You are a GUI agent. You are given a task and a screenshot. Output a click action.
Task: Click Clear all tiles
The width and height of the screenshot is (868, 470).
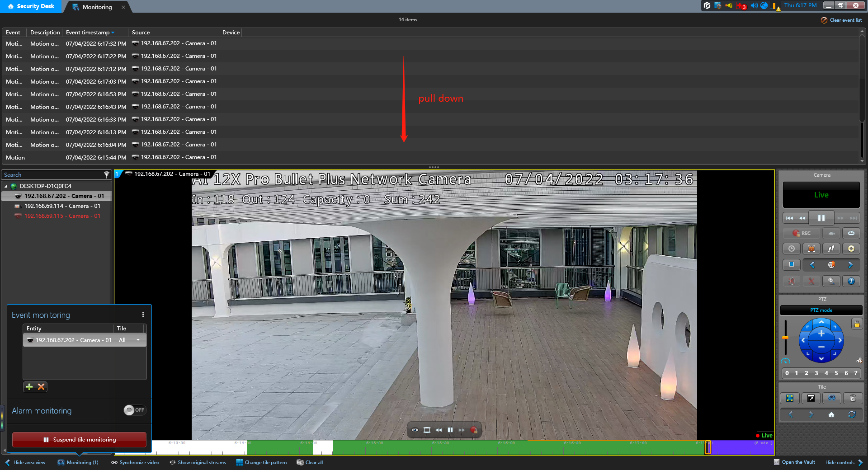(310, 462)
